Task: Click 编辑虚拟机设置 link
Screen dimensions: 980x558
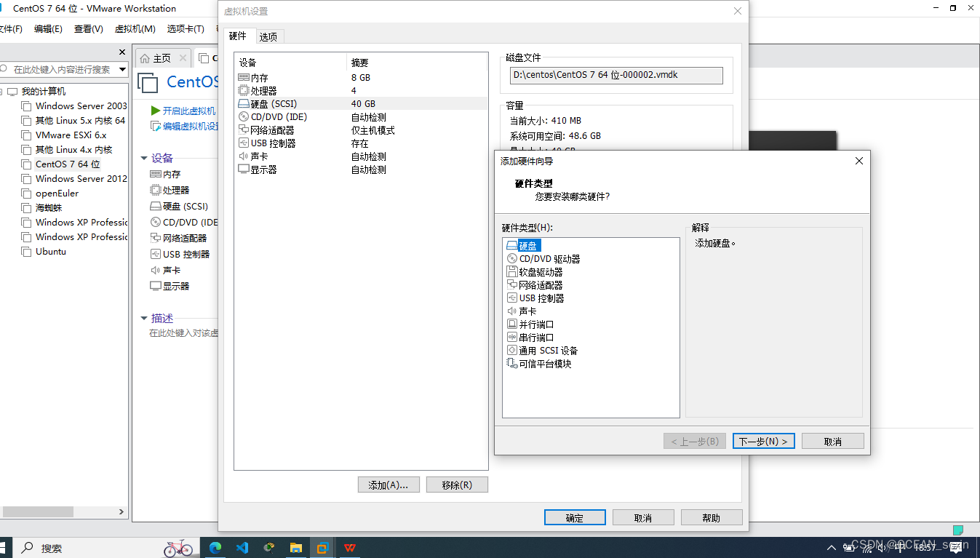Action: tap(185, 126)
